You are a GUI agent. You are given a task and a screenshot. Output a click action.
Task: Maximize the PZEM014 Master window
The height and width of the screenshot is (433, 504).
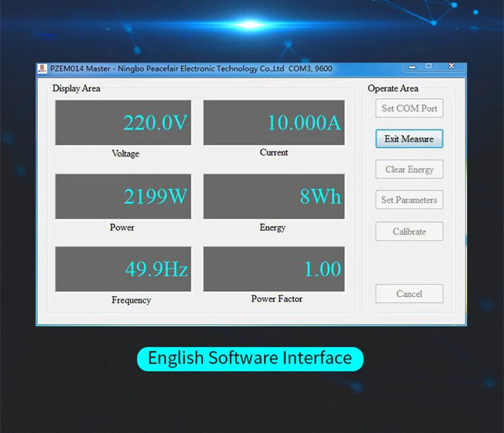pos(429,66)
